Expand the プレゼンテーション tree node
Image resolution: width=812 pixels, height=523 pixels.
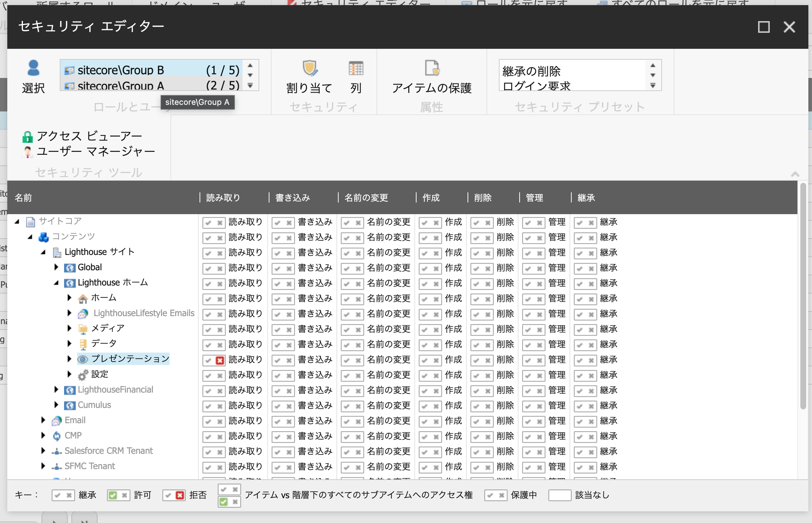[70, 359]
